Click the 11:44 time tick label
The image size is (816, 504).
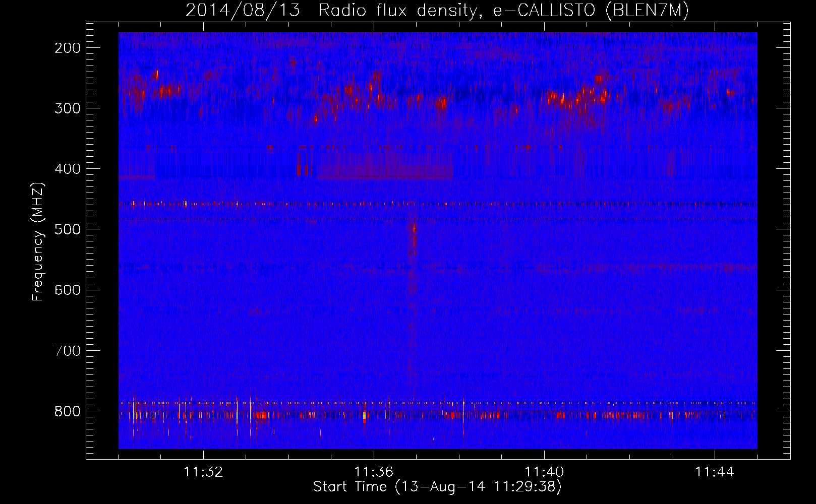(x=715, y=472)
